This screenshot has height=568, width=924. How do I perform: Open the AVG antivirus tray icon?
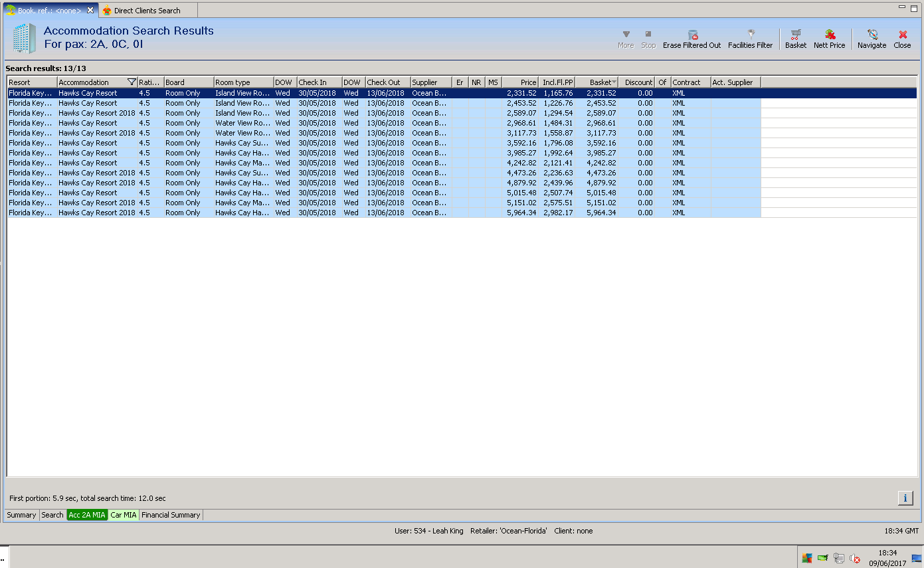pyautogui.click(x=806, y=558)
